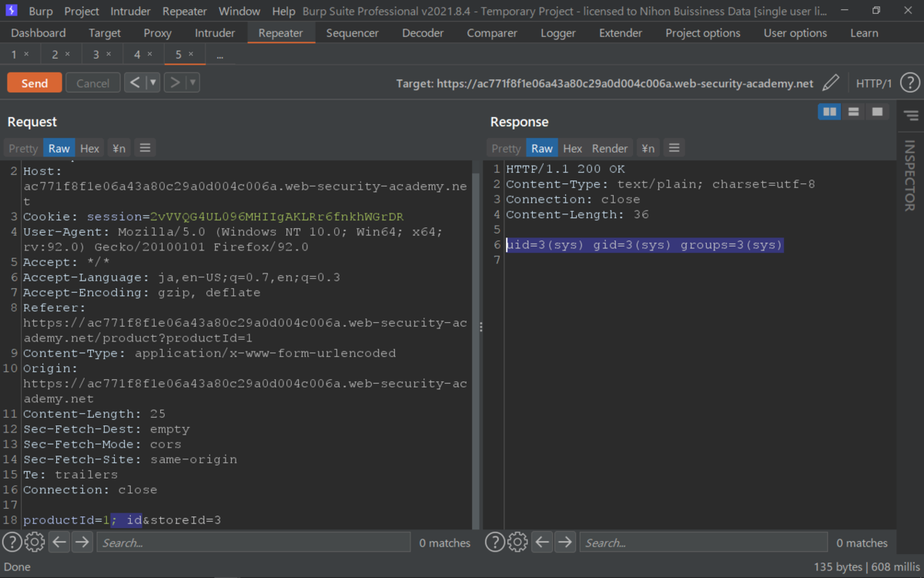The width and height of the screenshot is (924, 578).
Task: Toggle HTTP/1 protocol selector
Action: (874, 83)
